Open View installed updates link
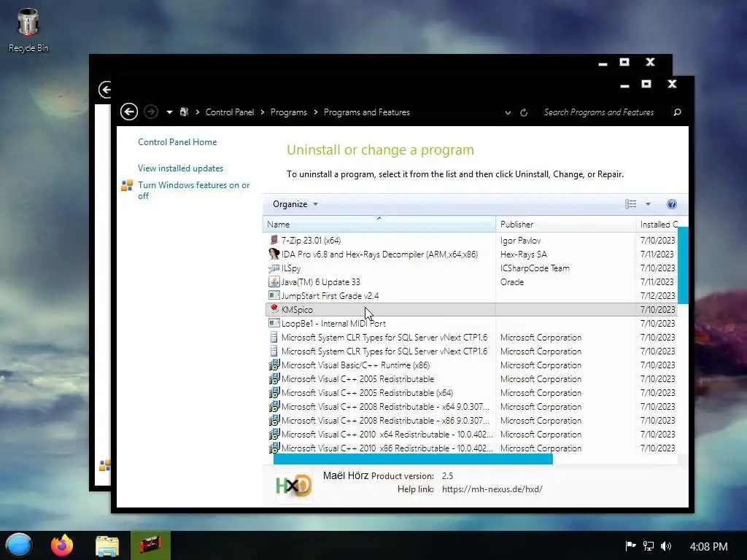The image size is (747, 560). coord(181,168)
